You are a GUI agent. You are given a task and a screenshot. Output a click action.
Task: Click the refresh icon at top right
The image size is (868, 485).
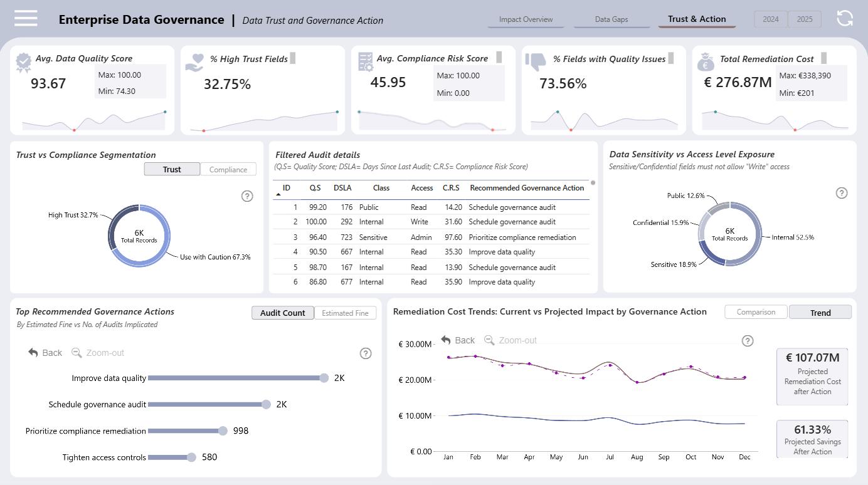pyautogui.click(x=845, y=18)
